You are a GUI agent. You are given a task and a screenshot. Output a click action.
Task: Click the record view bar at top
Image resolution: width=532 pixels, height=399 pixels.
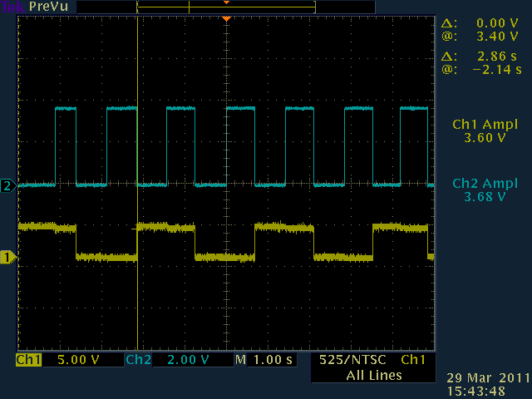225,7
